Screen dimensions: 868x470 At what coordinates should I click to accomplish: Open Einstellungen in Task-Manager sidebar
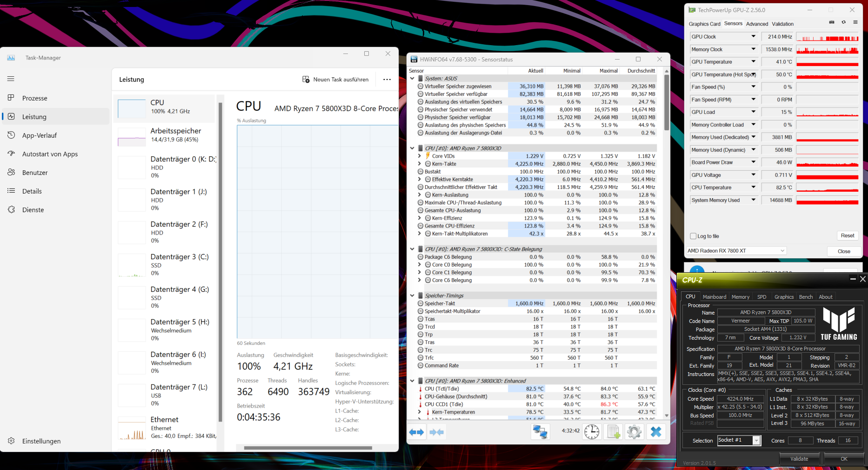[56, 441]
